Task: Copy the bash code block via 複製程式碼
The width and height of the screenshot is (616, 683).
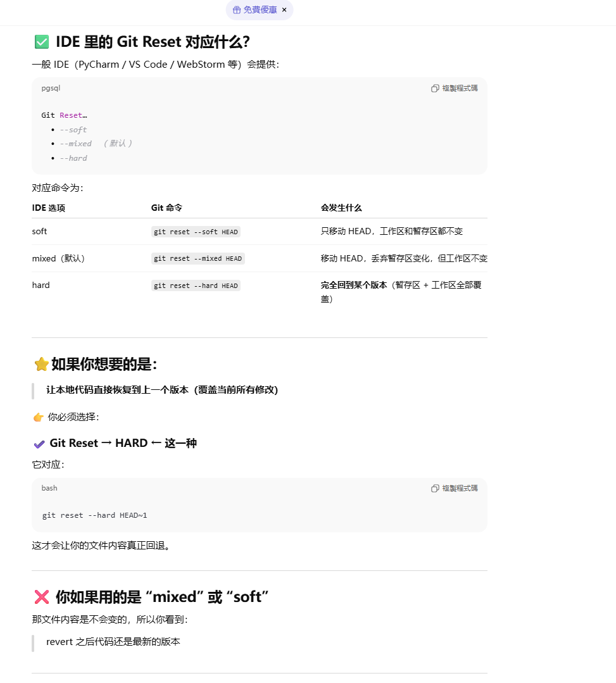Action: point(455,488)
